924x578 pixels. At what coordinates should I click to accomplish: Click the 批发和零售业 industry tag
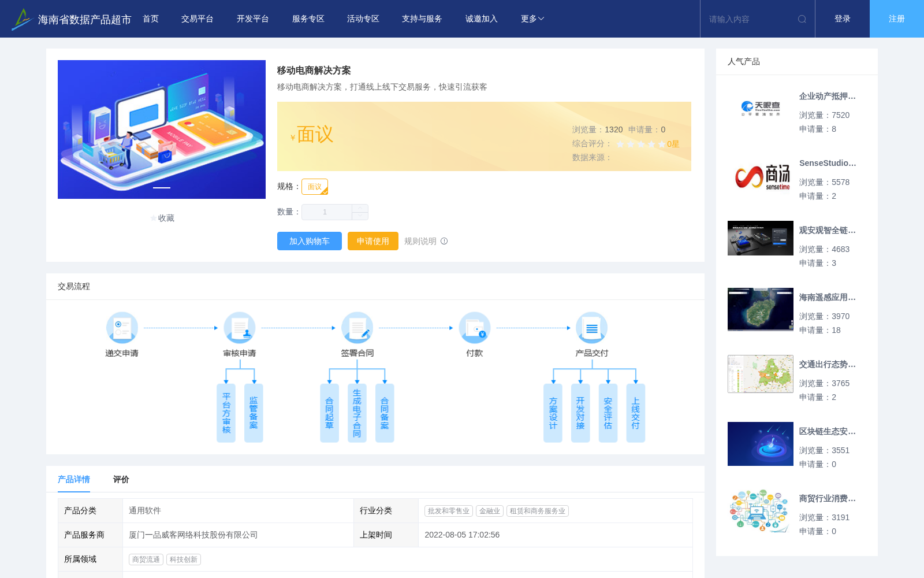449,511
